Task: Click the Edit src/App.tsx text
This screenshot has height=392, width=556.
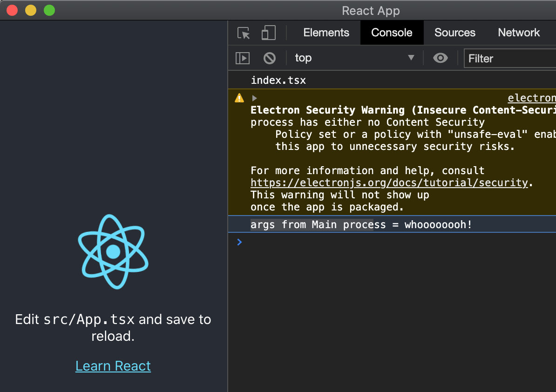Action: pyautogui.click(x=113, y=327)
